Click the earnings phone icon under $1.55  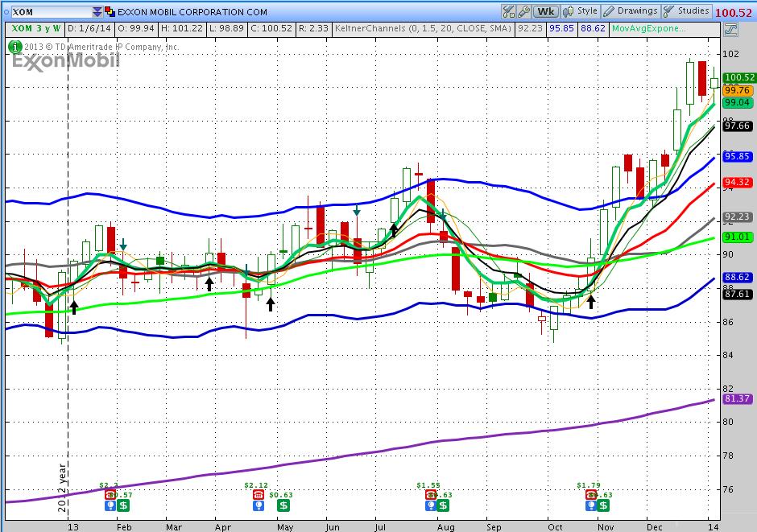tap(431, 495)
